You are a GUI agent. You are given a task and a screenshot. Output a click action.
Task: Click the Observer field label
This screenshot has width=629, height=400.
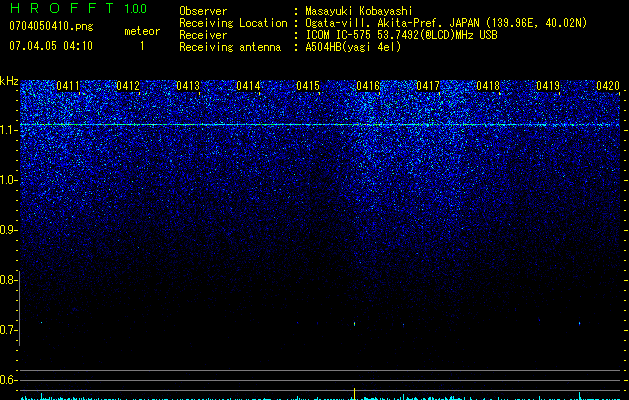[x=203, y=11]
